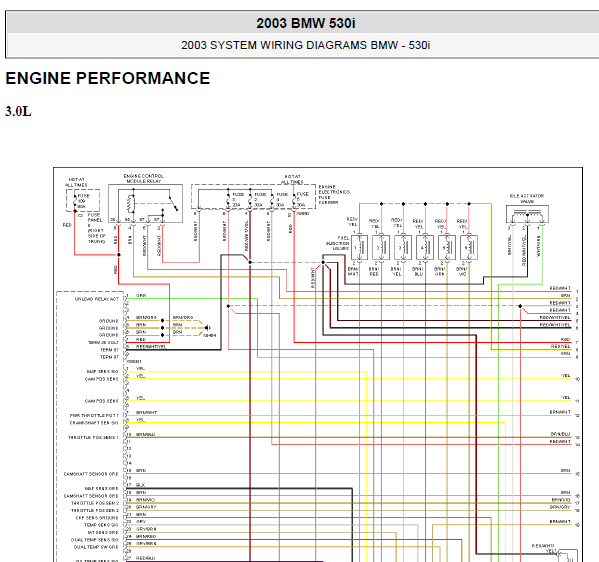
Task: Click the THROTTLE POS SENS 1 pin label
Action: tap(93, 437)
